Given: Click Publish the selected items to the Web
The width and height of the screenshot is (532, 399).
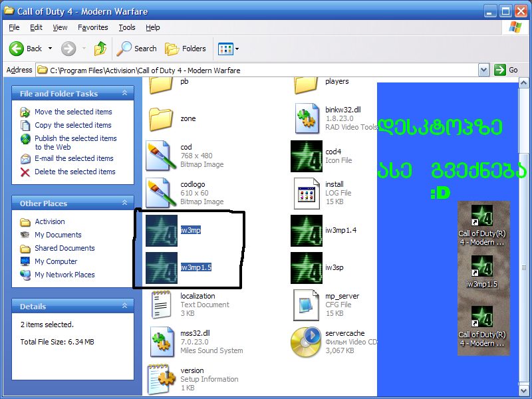Looking at the screenshot, I should (x=76, y=142).
